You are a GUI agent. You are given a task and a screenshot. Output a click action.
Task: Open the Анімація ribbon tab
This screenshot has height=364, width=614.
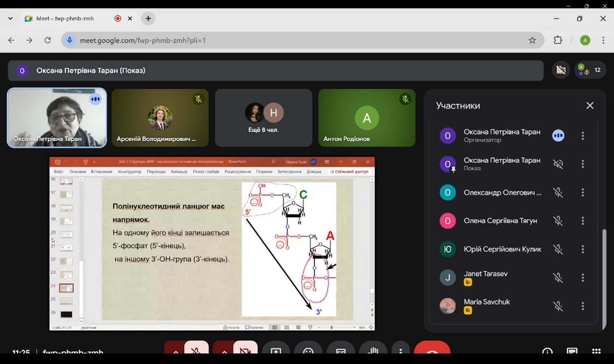coord(179,172)
